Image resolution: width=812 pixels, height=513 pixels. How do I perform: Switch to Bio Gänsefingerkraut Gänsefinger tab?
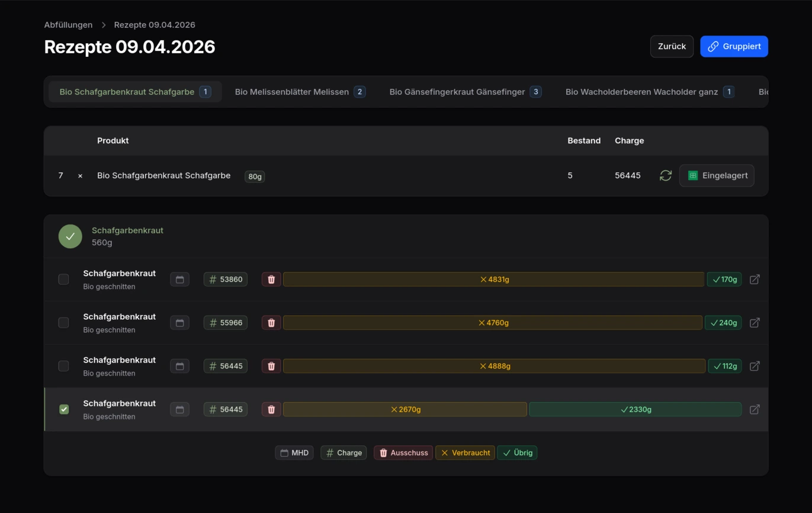(465, 92)
